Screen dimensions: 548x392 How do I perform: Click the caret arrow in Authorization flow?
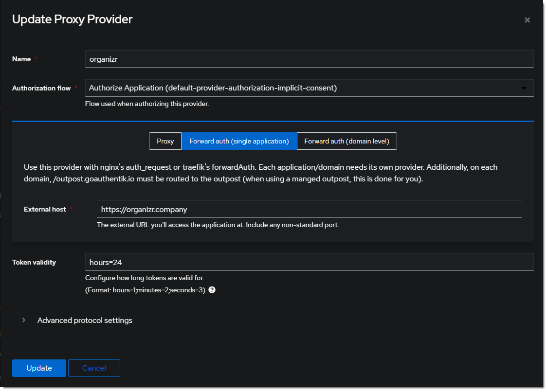click(523, 89)
